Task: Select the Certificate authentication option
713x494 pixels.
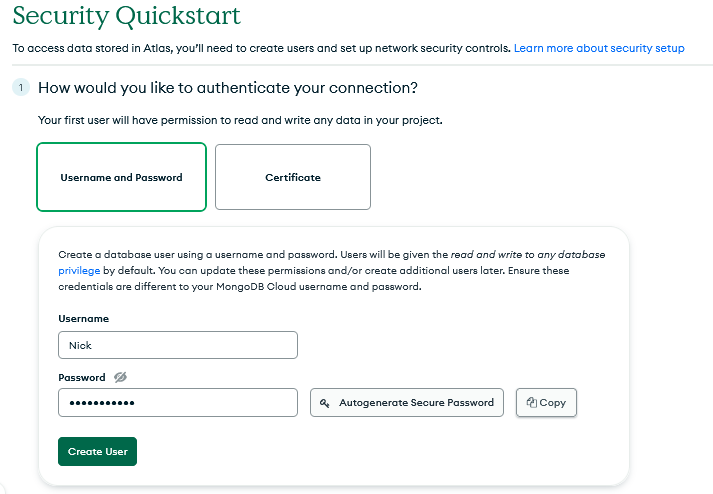Action: (293, 177)
